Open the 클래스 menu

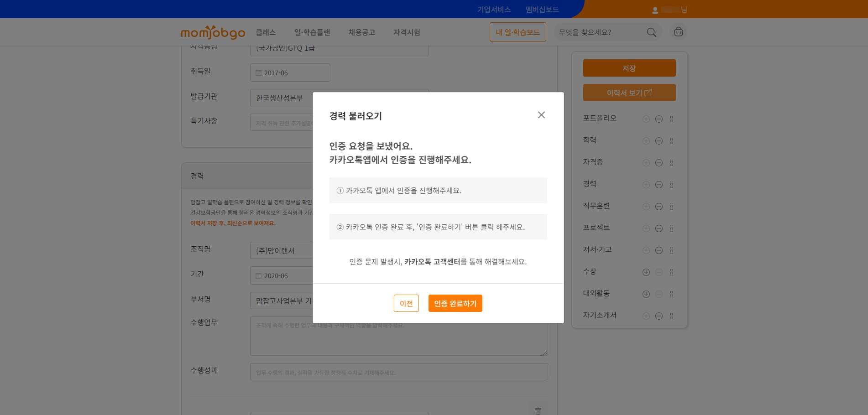[266, 32]
